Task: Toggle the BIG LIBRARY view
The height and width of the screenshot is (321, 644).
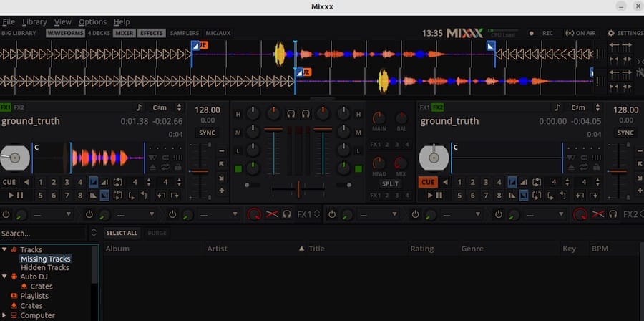Action: point(19,33)
